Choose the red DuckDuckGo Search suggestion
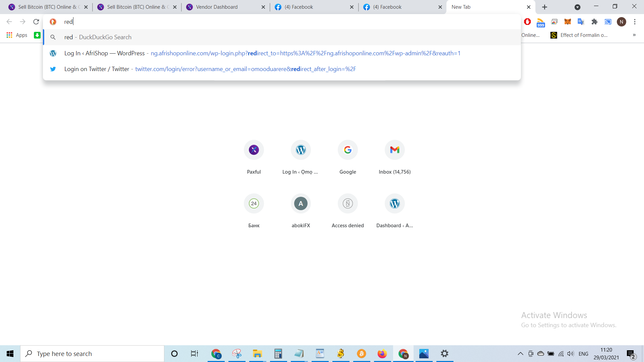Image resolution: width=644 pixels, height=362 pixels. click(282, 37)
